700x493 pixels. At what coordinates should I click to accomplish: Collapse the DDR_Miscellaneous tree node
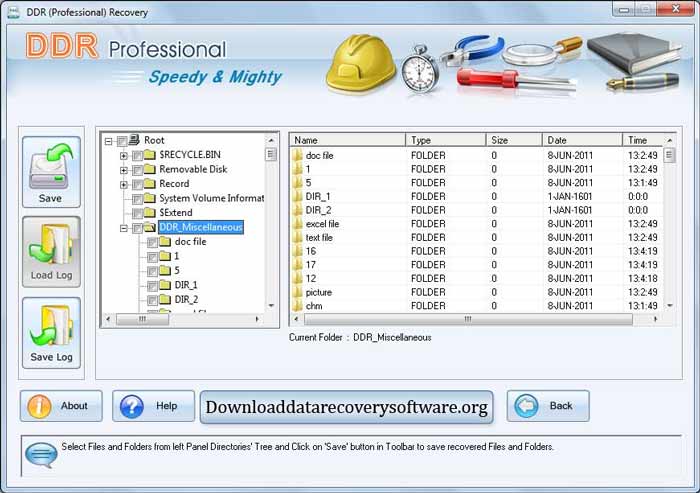124,228
